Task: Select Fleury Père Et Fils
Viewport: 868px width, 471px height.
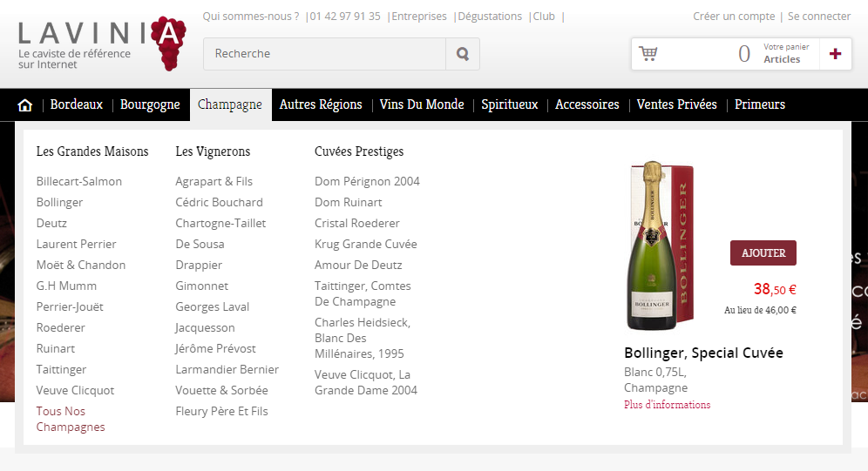Action: point(221,412)
